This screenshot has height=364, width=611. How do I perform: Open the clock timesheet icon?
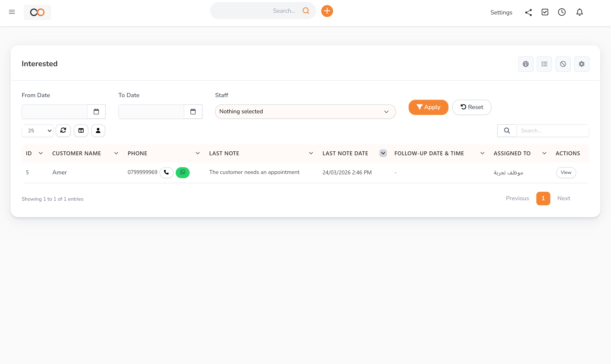562,12
